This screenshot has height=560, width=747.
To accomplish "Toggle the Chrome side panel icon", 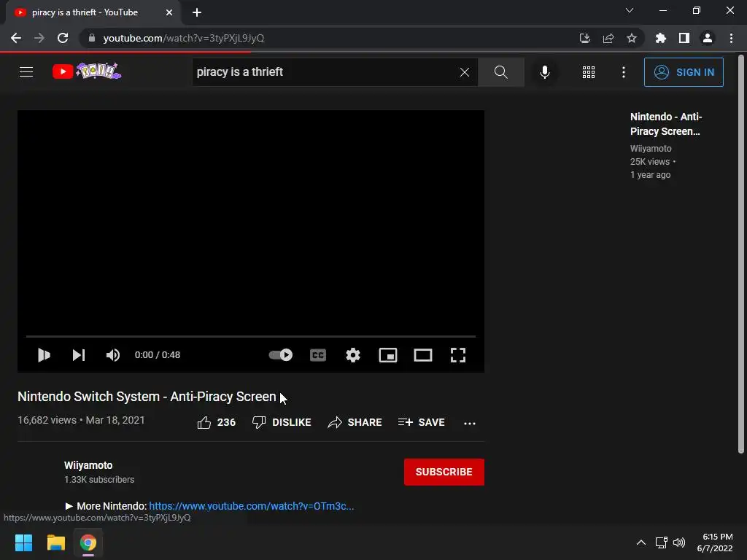I will pyautogui.click(x=684, y=38).
